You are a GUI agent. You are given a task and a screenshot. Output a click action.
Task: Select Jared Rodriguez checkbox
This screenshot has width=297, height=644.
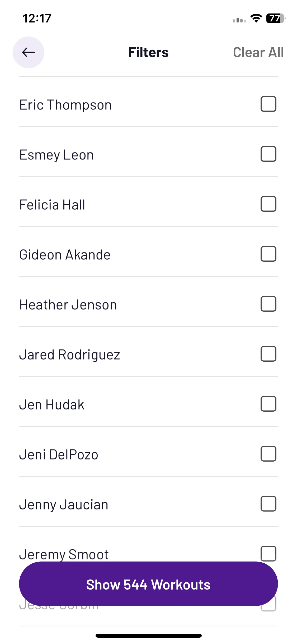(268, 354)
